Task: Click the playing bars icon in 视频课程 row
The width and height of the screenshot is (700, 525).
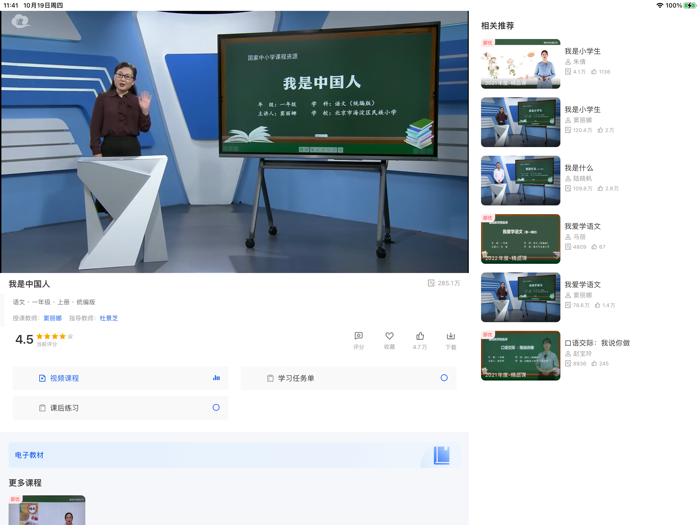Action: (216, 378)
